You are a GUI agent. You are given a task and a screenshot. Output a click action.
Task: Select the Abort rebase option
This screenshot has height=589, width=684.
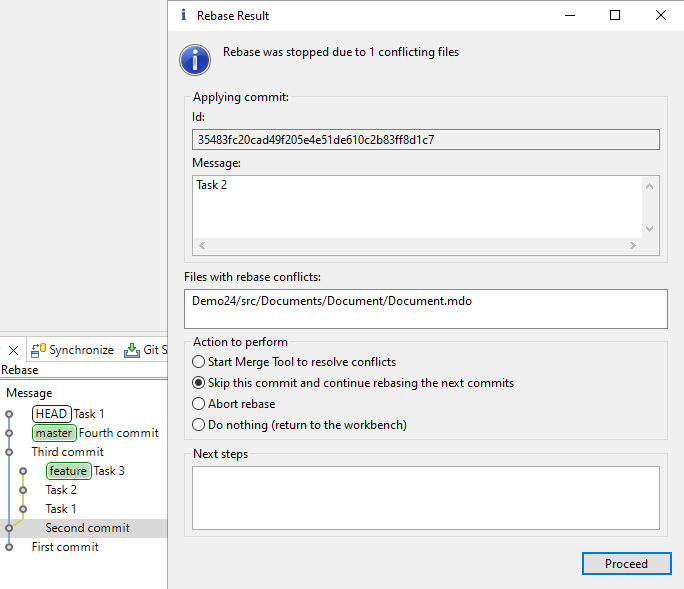199,404
